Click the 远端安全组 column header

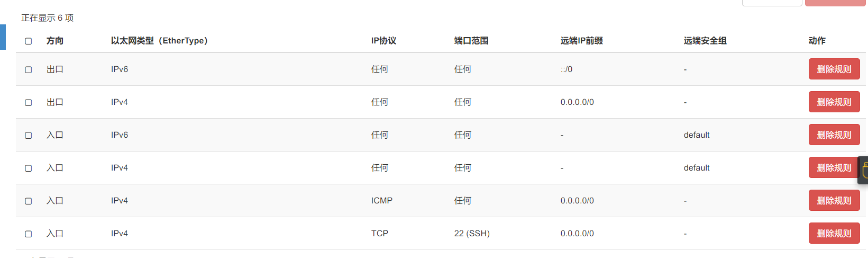click(x=705, y=41)
